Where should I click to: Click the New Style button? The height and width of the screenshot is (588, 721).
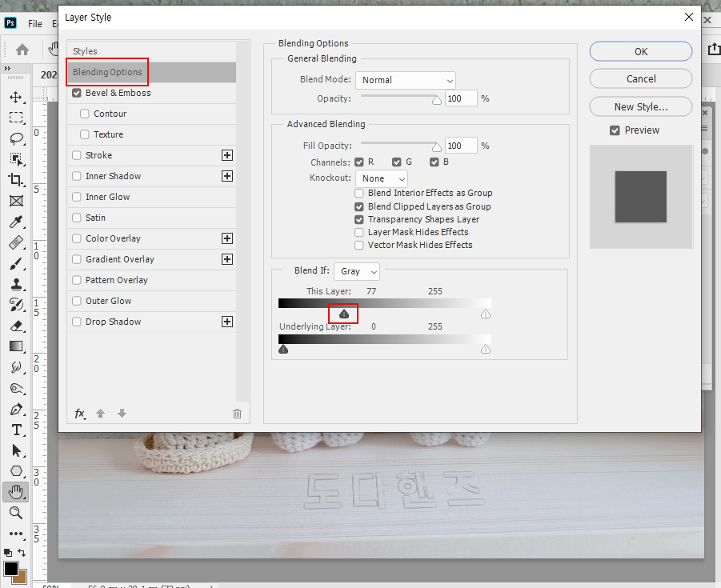click(x=641, y=106)
